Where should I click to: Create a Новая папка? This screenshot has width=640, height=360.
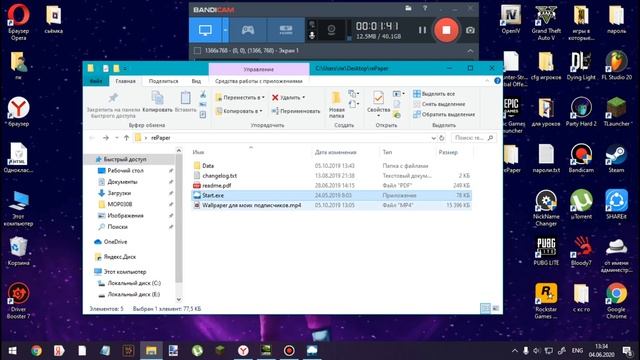pyautogui.click(x=336, y=105)
